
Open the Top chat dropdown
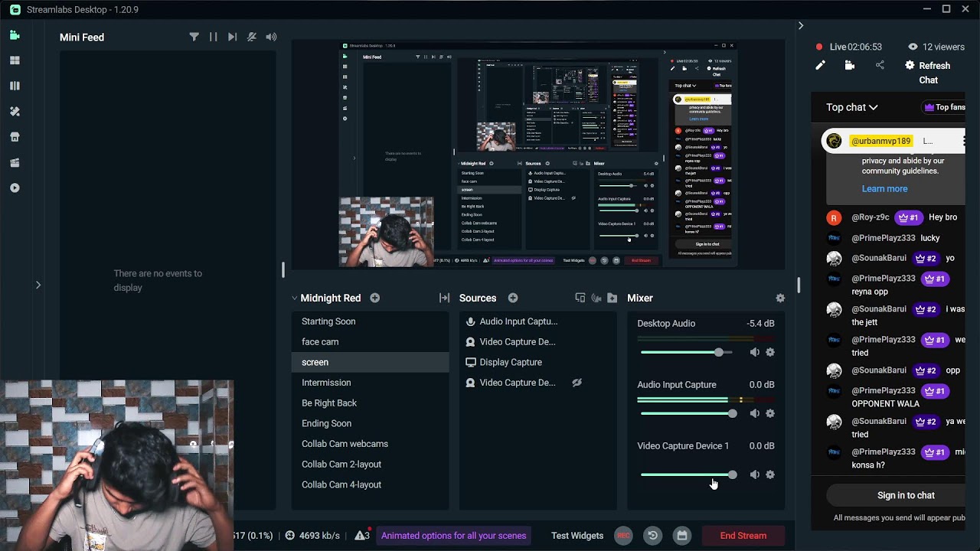852,107
